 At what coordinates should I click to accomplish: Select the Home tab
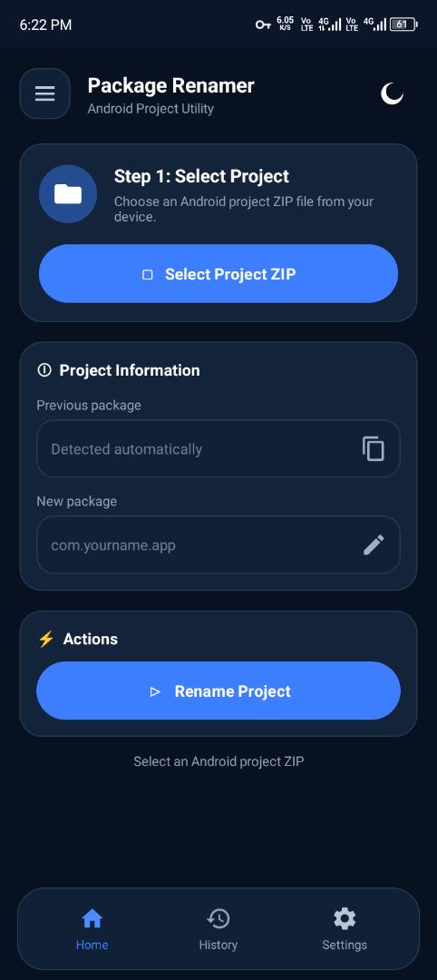92,929
